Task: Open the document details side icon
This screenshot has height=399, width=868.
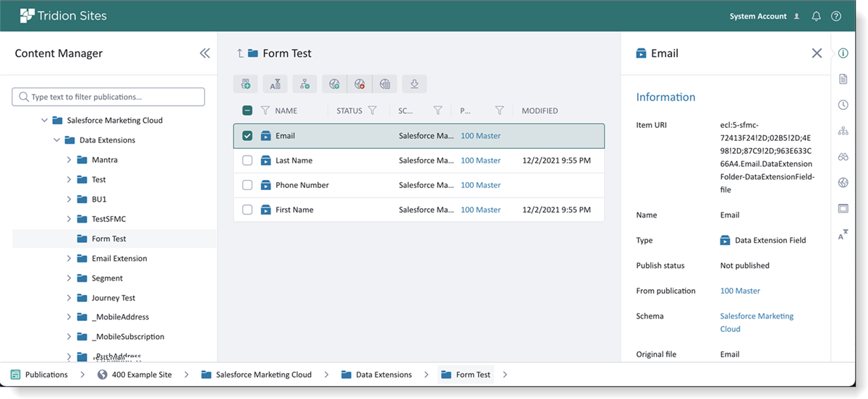Action: [x=843, y=79]
